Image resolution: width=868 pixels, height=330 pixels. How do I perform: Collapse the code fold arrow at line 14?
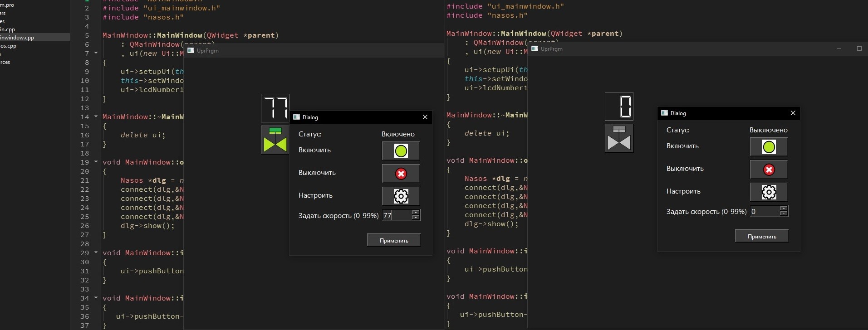[x=96, y=116]
